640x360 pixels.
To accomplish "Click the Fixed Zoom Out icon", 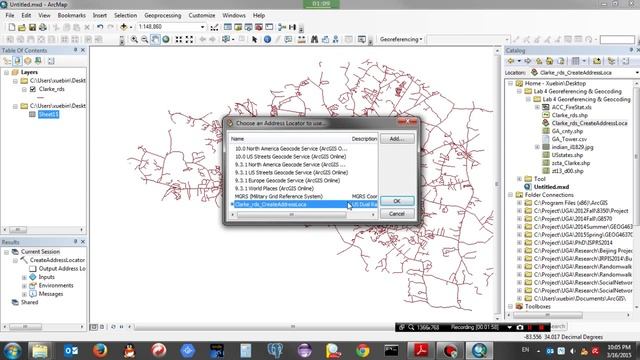I will click(x=189, y=40).
